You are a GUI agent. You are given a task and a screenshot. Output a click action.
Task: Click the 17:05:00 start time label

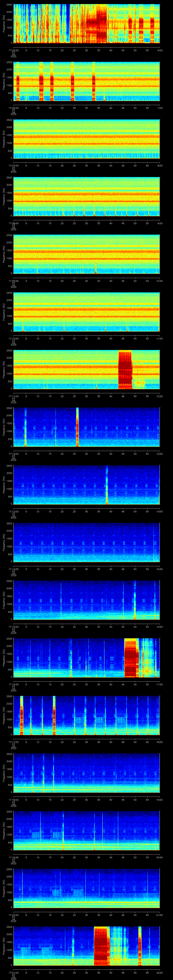(x=13, y=50)
